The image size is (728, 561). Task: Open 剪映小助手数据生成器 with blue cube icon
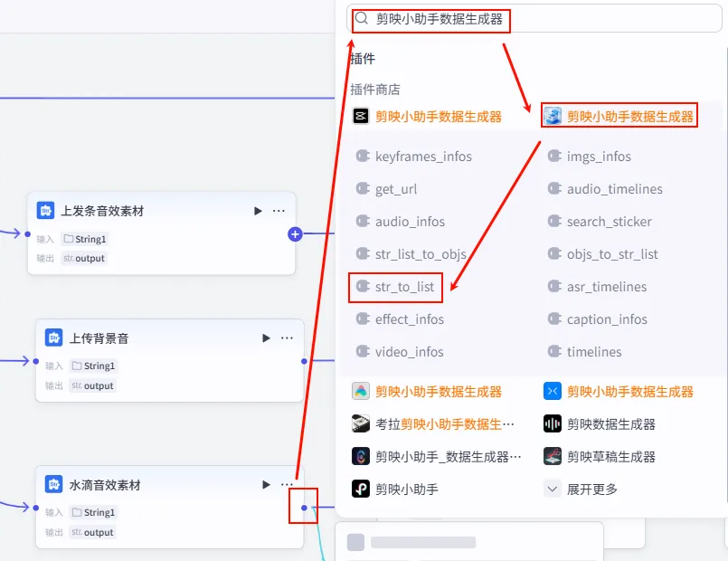coord(619,116)
